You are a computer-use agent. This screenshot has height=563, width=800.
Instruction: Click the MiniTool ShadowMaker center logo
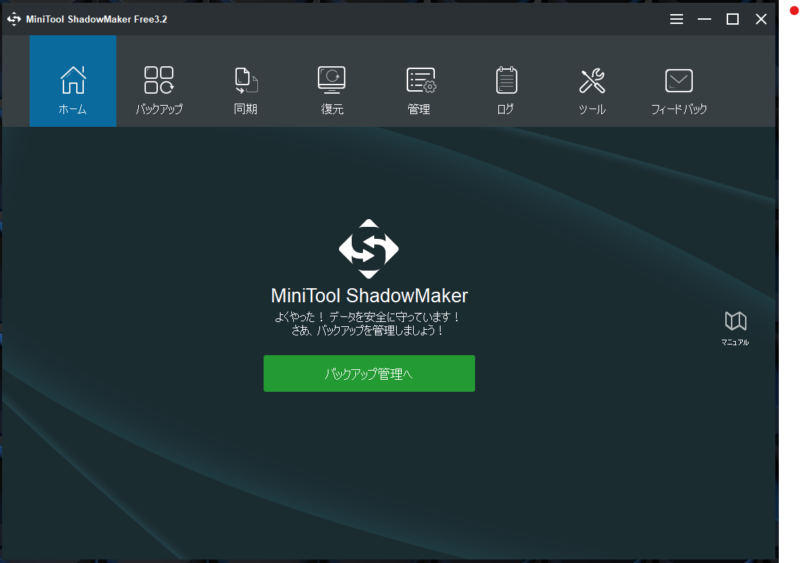369,249
